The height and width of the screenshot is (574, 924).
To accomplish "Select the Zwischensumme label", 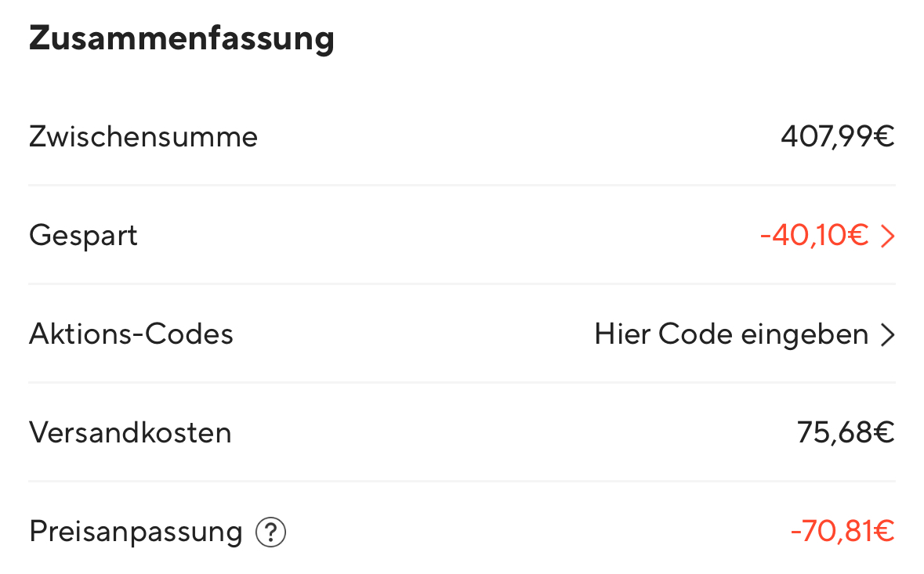I will pos(143,137).
